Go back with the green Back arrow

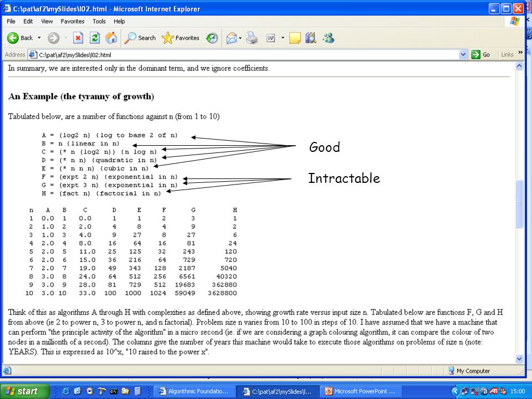[x=20, y=38]
